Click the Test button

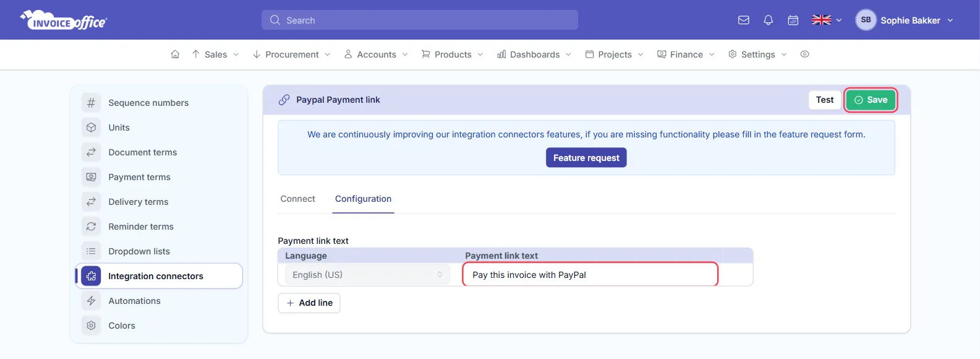pos(824,100)
